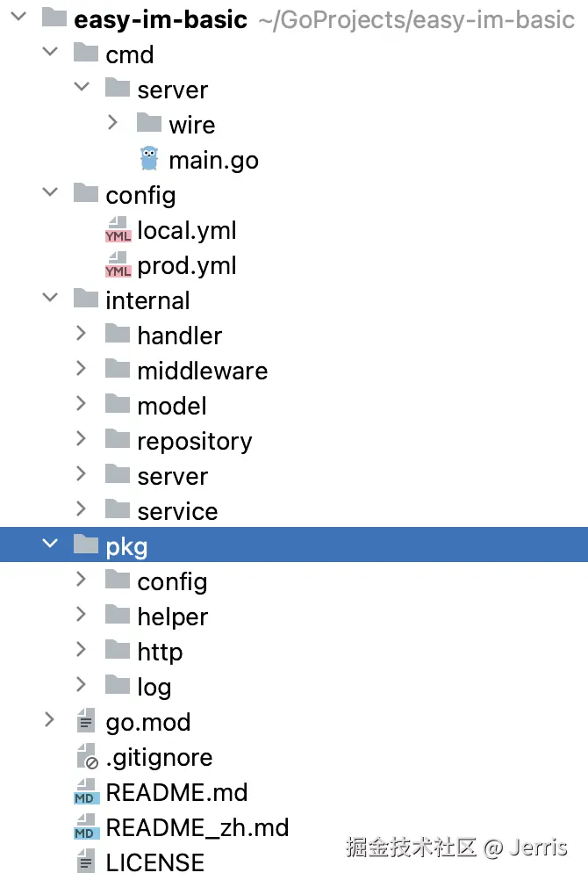Click the Markdown icon for README_zh.md
Screen dimensions: 588x880
coord(86,827)
